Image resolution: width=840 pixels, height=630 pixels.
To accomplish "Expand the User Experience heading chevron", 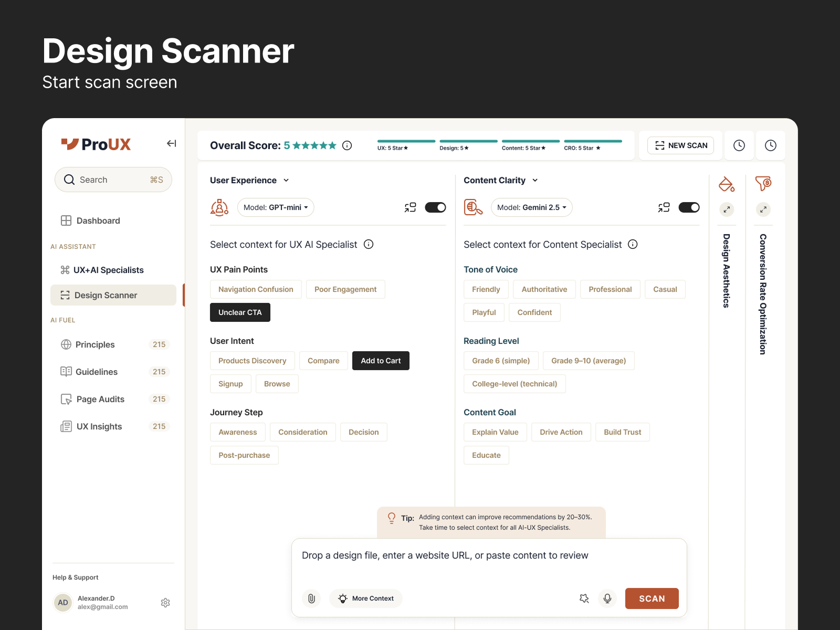I will (286, 180).
